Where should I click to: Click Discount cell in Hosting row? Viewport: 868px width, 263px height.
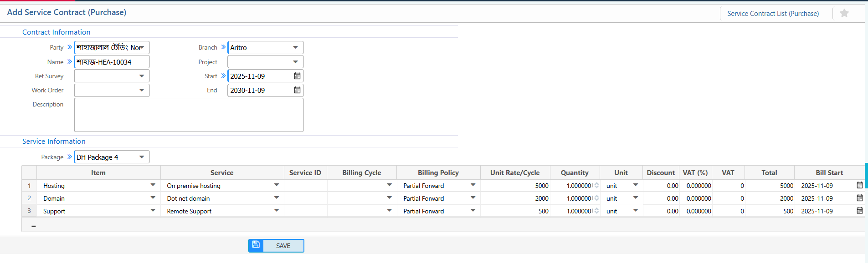point(661,186)
